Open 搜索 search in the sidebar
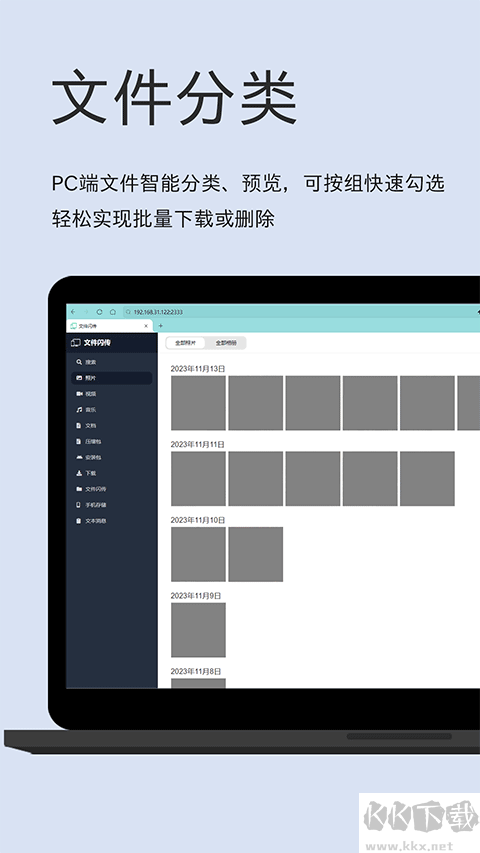Screen dimensions: 480x853 click(112, 362)
